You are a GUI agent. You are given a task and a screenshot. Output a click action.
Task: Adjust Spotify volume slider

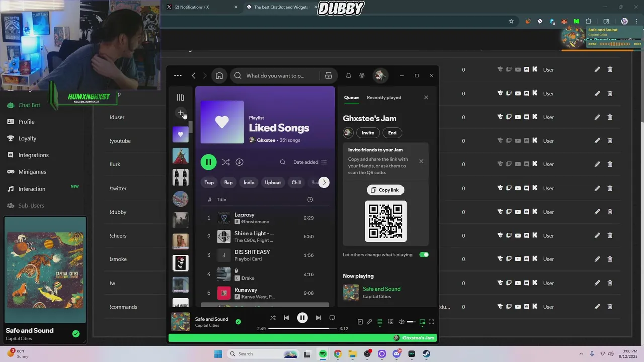[x=411, y=322]
